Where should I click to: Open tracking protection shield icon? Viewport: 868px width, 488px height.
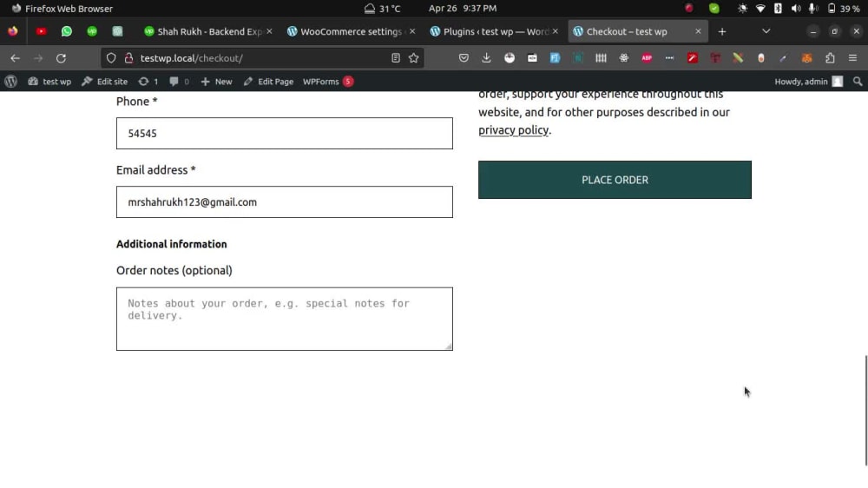[x=111, y=58]
